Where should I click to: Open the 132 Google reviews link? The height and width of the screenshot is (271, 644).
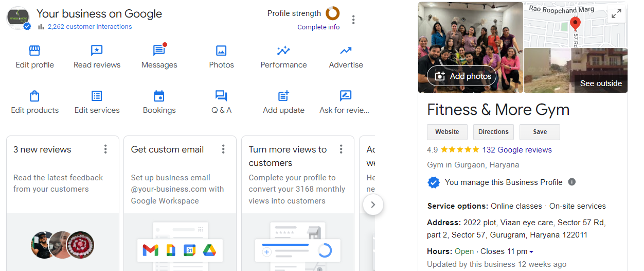[516, 150]
